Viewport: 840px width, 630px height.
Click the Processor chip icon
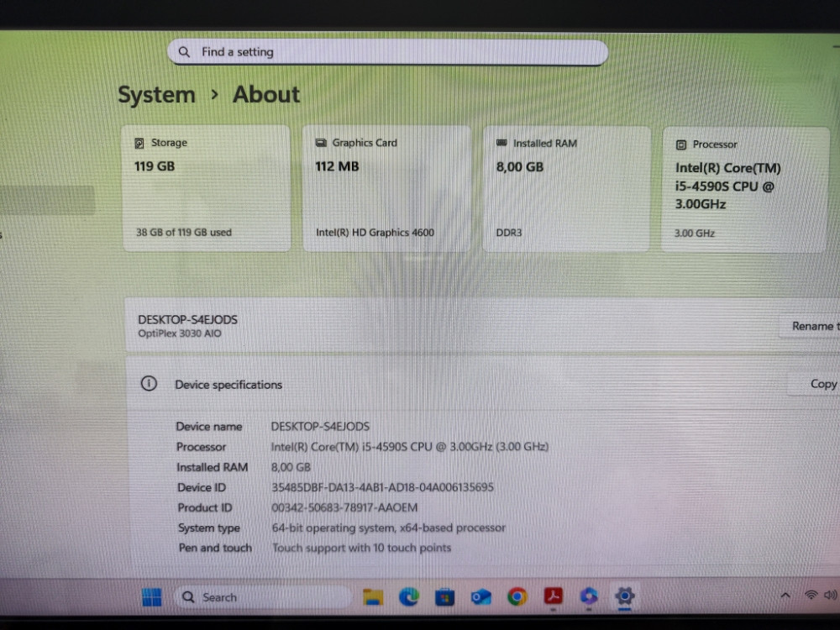[x=681, y=144]
